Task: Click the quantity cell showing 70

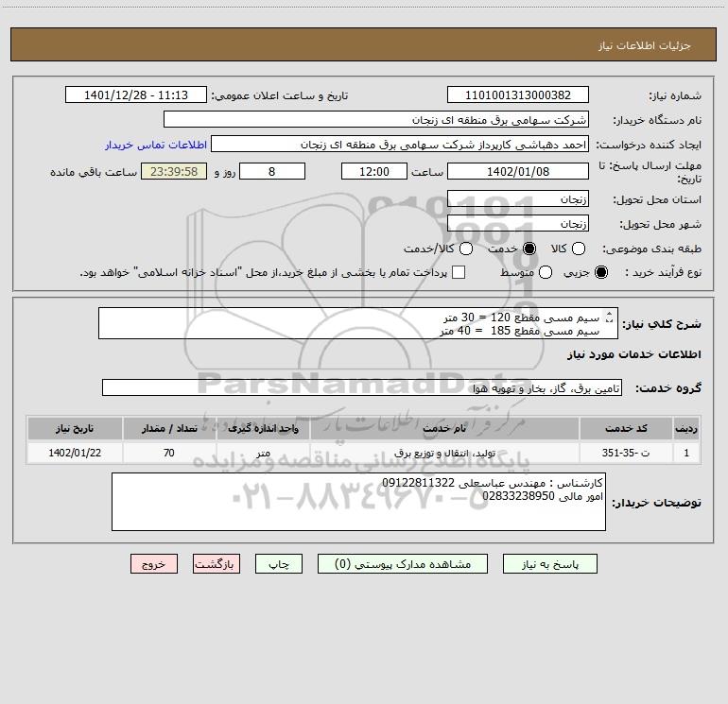Action: pyautogui.click(x=169, y=453)
